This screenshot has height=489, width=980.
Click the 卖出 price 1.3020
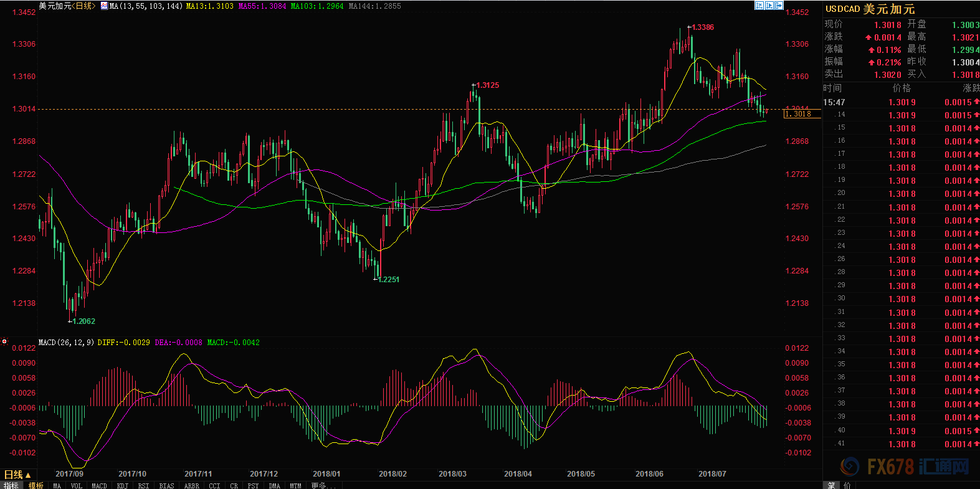click(x=887, y=75)
